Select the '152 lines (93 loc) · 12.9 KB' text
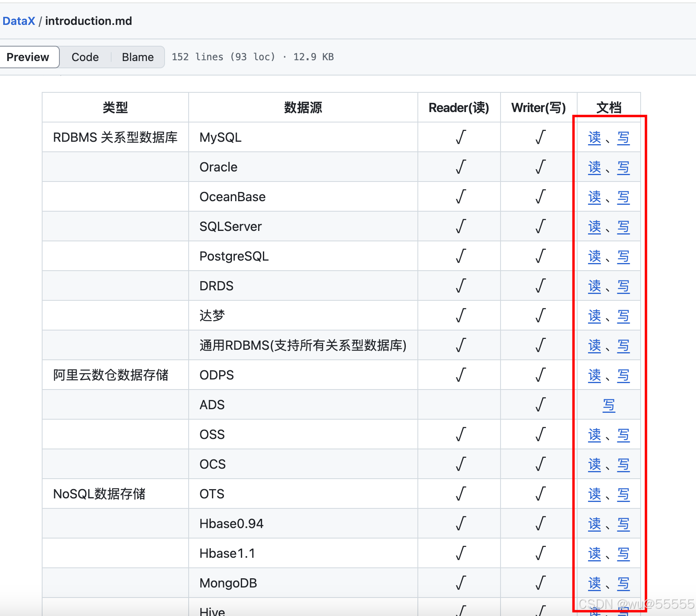Image resolution: width=696 pixels, height=616 pixels. point(252,57)
